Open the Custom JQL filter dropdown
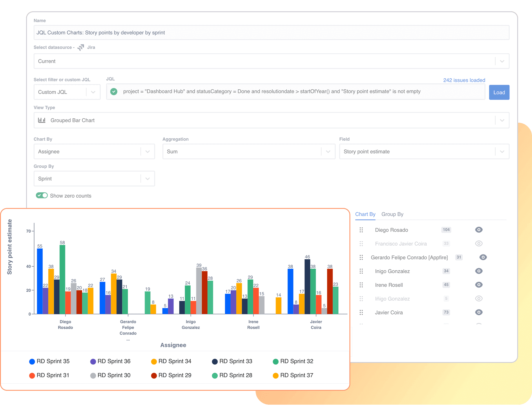 coord(93,92)
